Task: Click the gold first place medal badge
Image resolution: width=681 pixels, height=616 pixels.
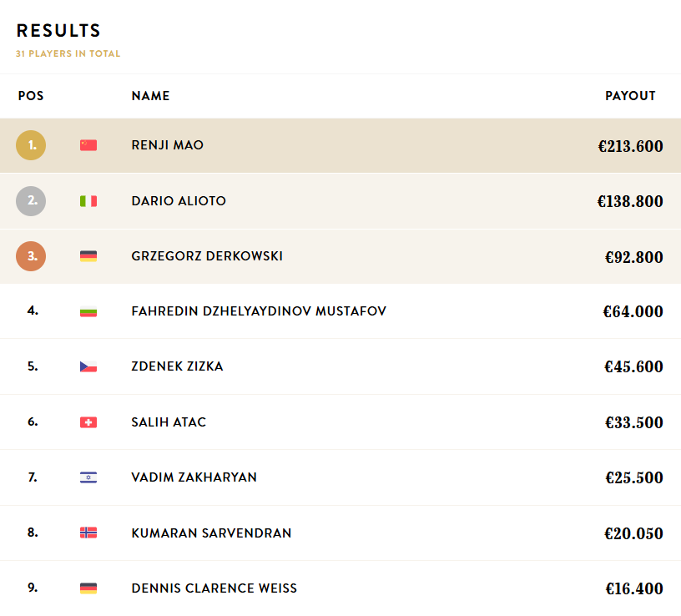Action: click(31, 145)
